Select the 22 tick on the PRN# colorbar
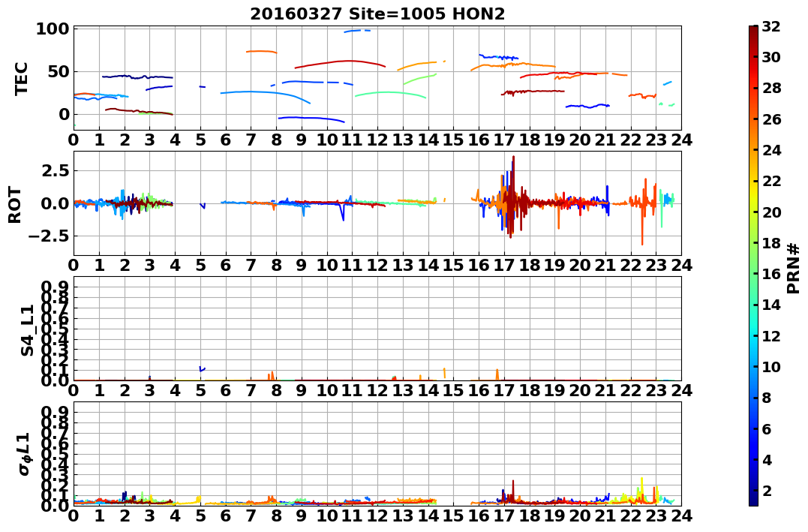The height and width of the screenshot is (532, 808). click(x=771, y=181)
